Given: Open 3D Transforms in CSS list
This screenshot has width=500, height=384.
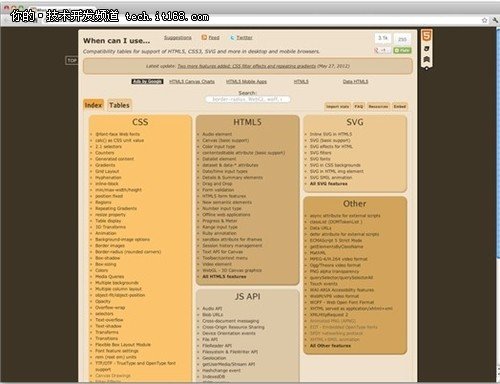Looking at the screenshot, I should pyautogui.click(x=110, y=227).
